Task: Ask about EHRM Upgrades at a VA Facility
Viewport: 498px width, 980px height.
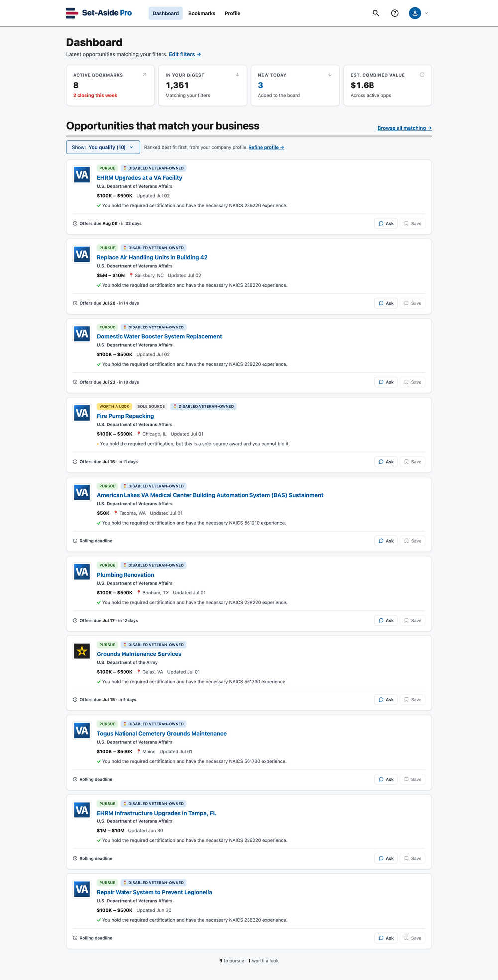Action: [x=386, y=224]
